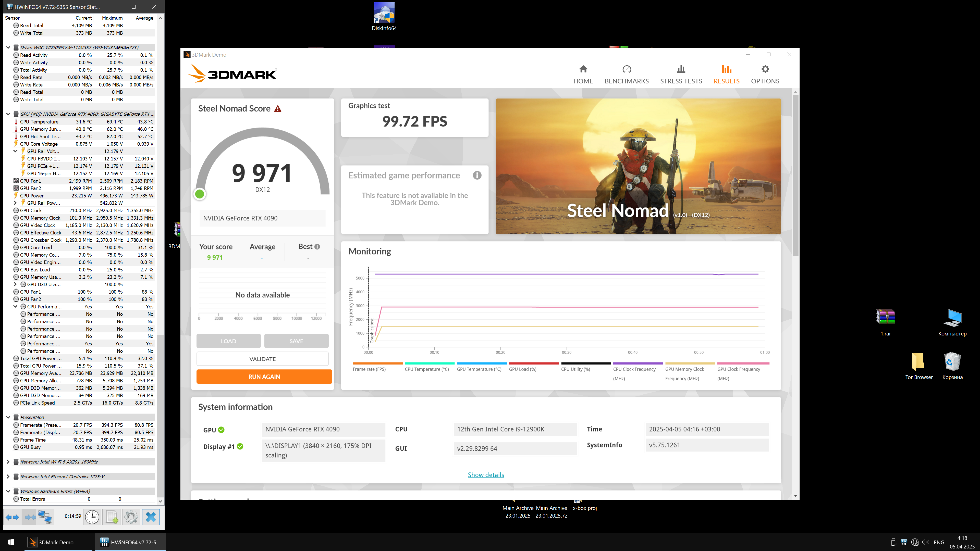Click the blue X close sensors icon
The height and width of the screenshot is (551, 980).
[151, 517]
